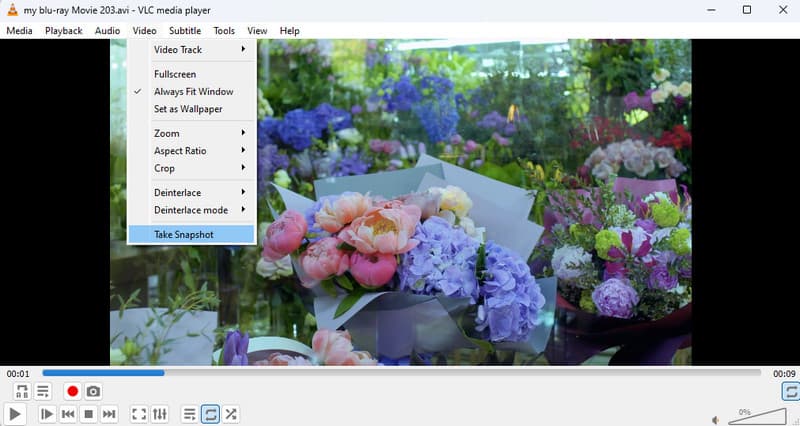
Task: Toggle the highlighted loop button near shuffle
Action: pos(210,414)
